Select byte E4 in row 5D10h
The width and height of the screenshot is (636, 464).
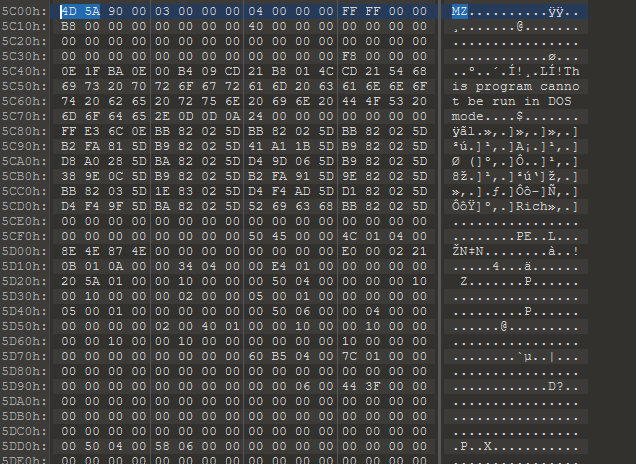pos(279,266)
